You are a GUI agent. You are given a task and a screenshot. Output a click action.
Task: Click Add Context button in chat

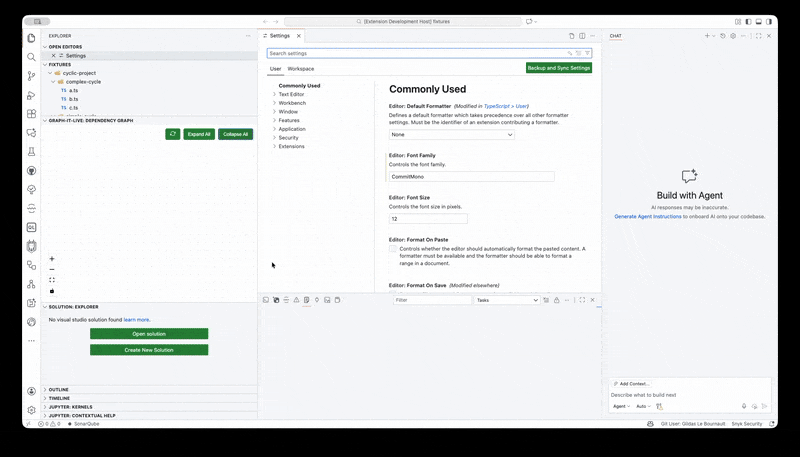pos(631,384)
